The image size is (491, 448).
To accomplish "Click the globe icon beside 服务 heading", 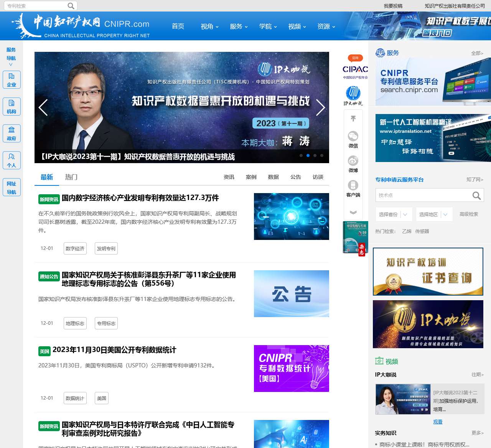I will [x=380, y=53].
